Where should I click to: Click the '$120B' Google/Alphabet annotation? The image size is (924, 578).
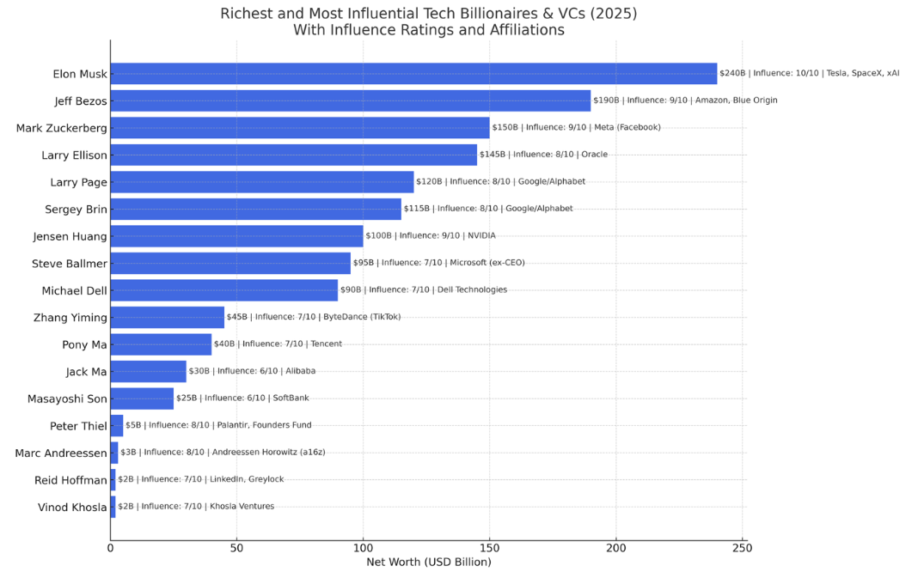pos(500,181)
